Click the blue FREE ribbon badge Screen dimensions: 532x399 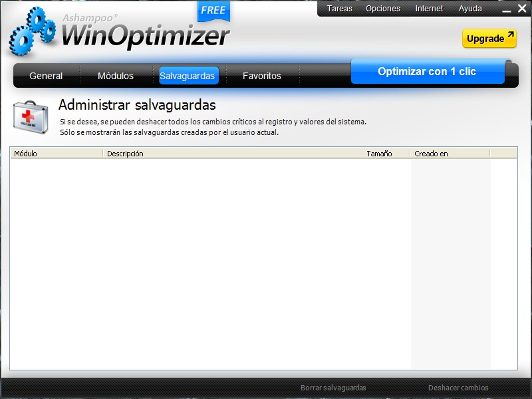click(x=213, y=11)
